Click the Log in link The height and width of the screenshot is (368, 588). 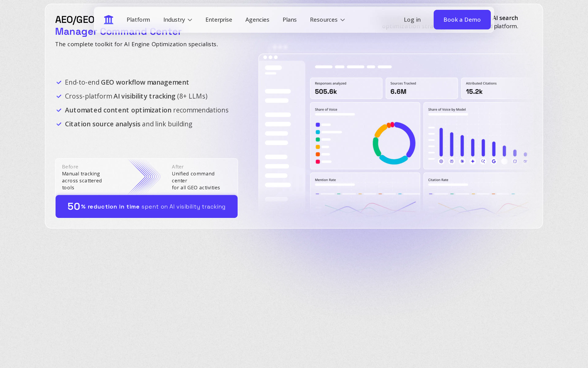click(x=412, y=20)
